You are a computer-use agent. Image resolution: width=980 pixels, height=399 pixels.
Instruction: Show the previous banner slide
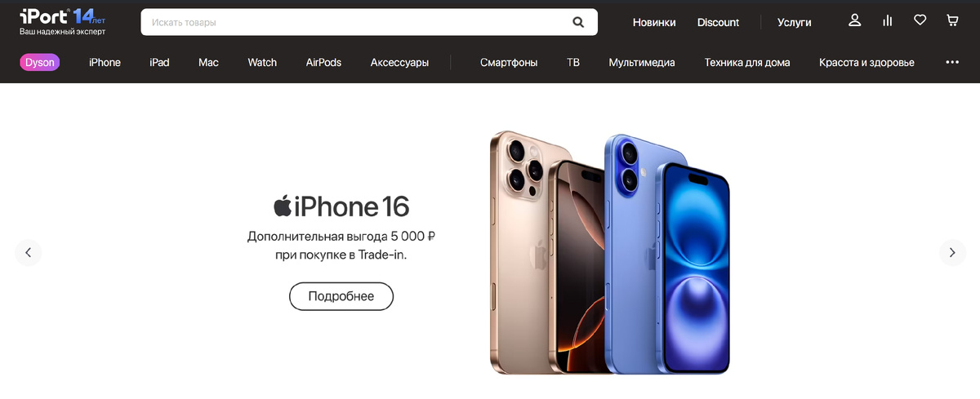pyautogui.click(x=28, y=252)
